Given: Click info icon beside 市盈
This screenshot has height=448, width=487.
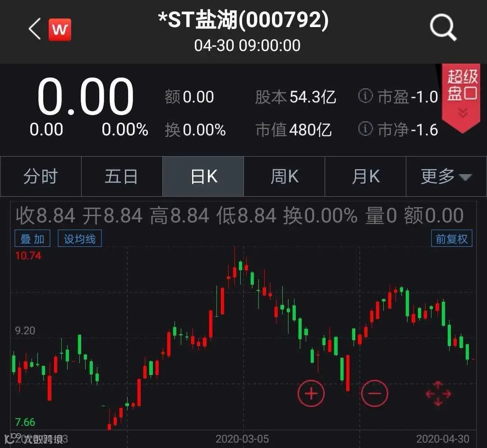Looking at the screenshot, I should pyautogui.click(x=365, y=96).
